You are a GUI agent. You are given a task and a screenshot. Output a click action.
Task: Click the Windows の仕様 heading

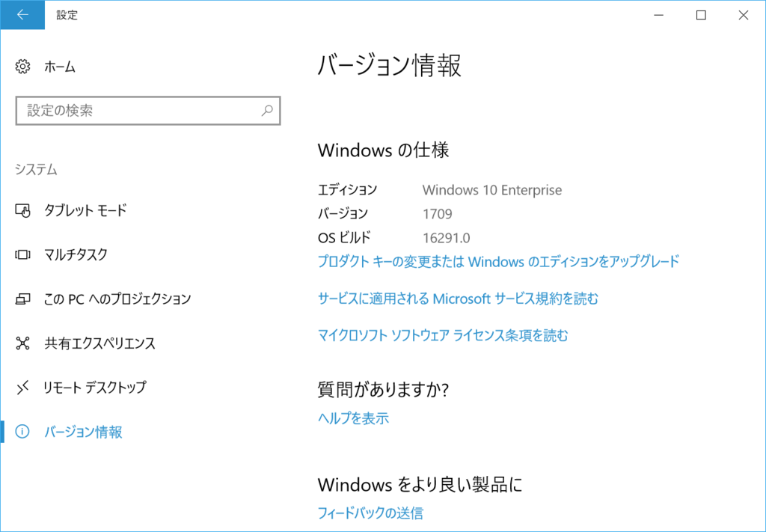pos(384,150)
